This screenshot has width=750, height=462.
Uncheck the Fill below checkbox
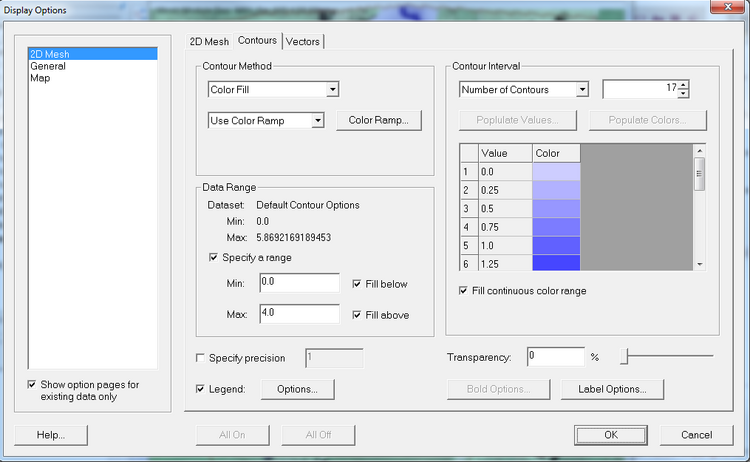click(357, 284)
